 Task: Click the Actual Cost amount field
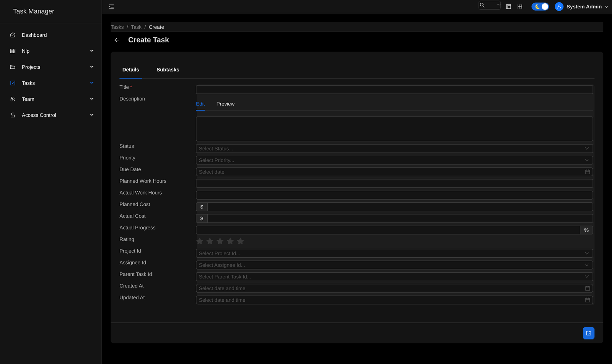(x=400, y=218)
